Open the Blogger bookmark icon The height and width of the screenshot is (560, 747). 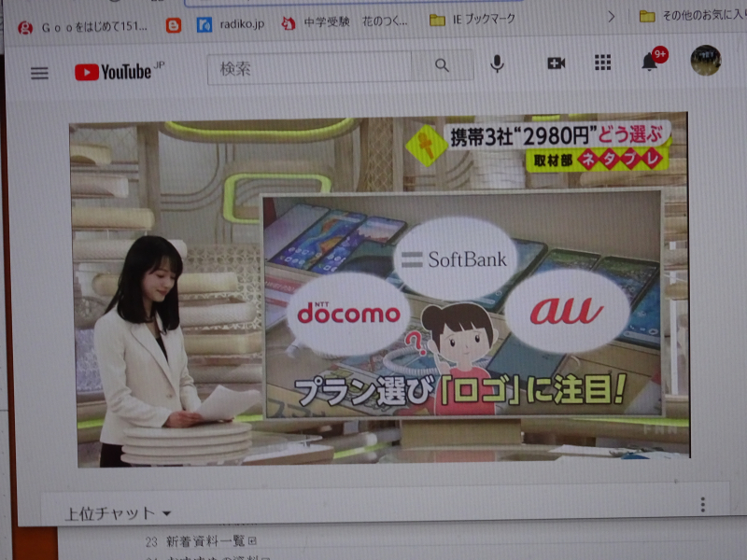[174, 25]
